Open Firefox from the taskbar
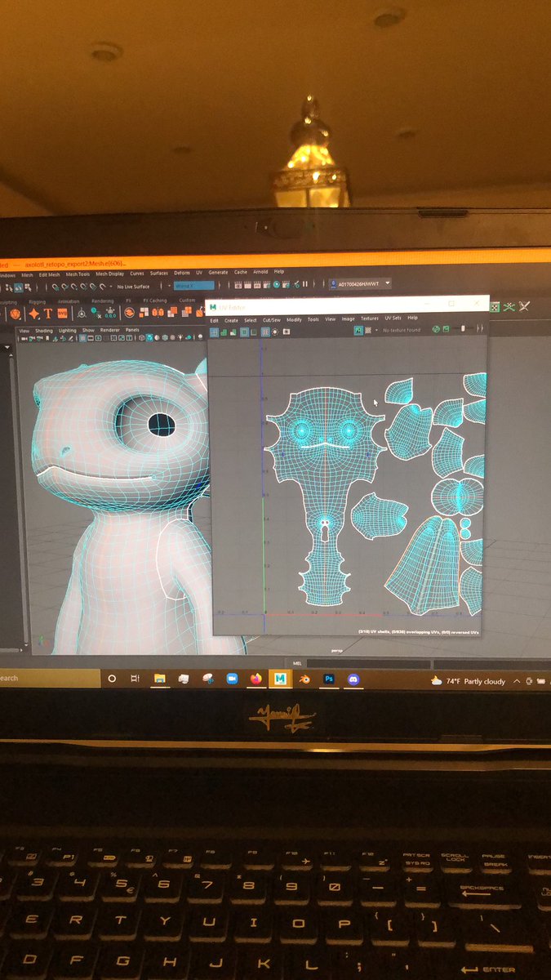551x980 pixels. click(x=256, y=679)
